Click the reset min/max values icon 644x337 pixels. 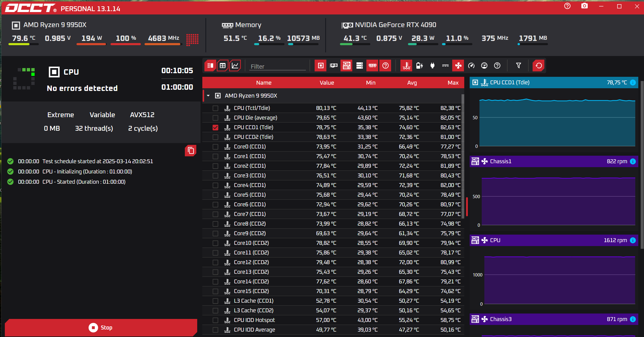coord(539,65)
